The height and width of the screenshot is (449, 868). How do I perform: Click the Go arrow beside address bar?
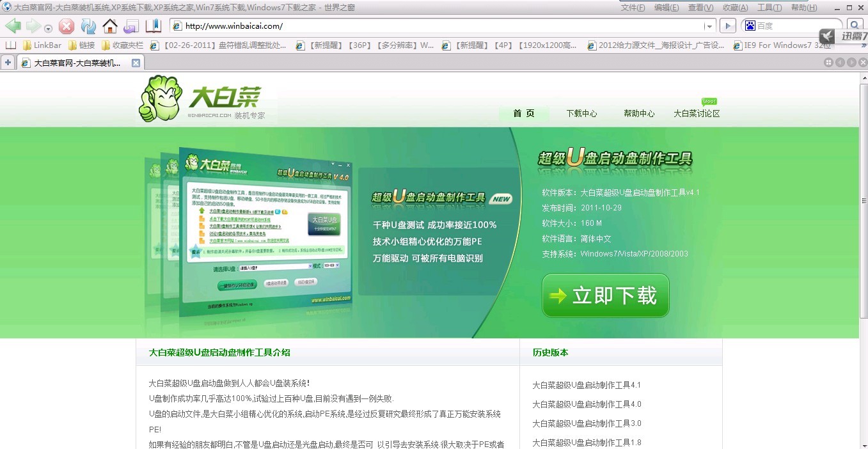point(727,26)
